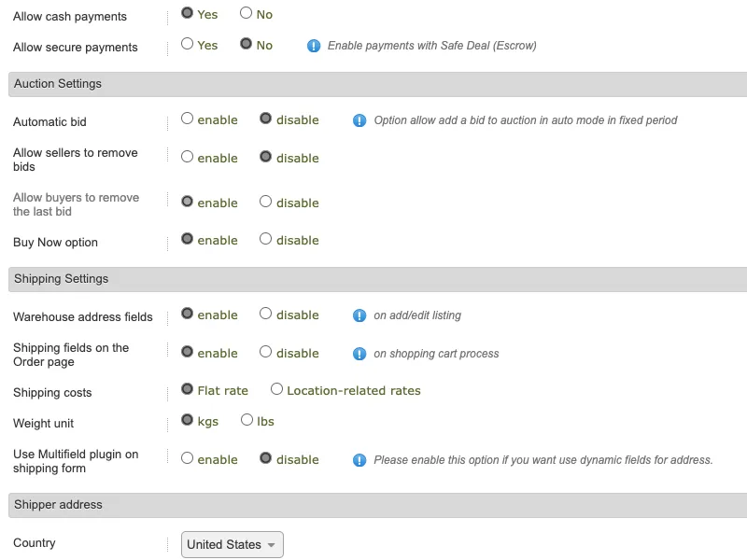Open the Country dropdown showing United States
Viewport: 747px width, 560px height.
[232, 544]
